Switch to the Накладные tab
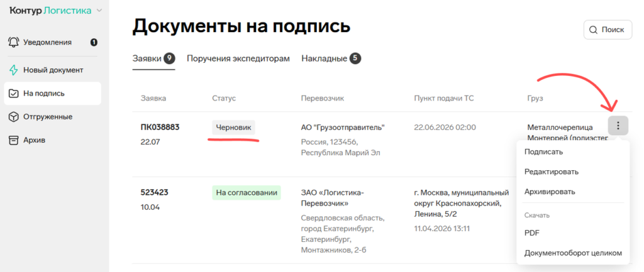644x272 pixels. (x=331, y=58)
